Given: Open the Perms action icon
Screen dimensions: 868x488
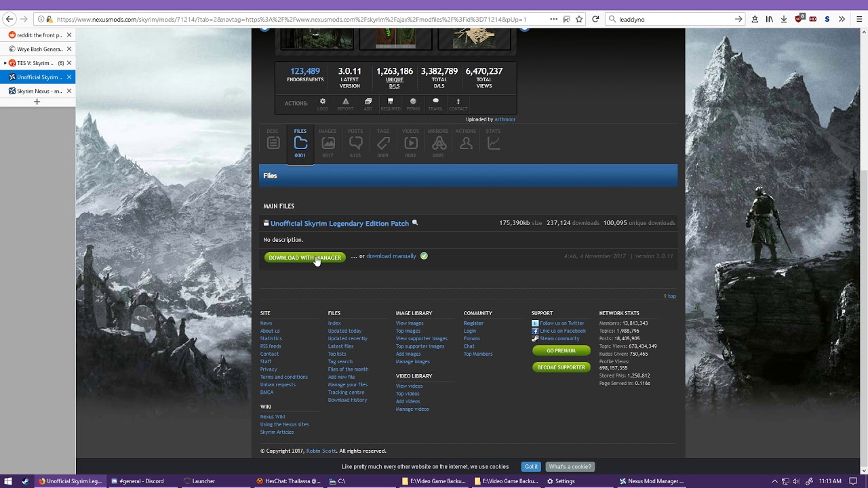Looking at the screenshot, I should [x=413, y=104].
